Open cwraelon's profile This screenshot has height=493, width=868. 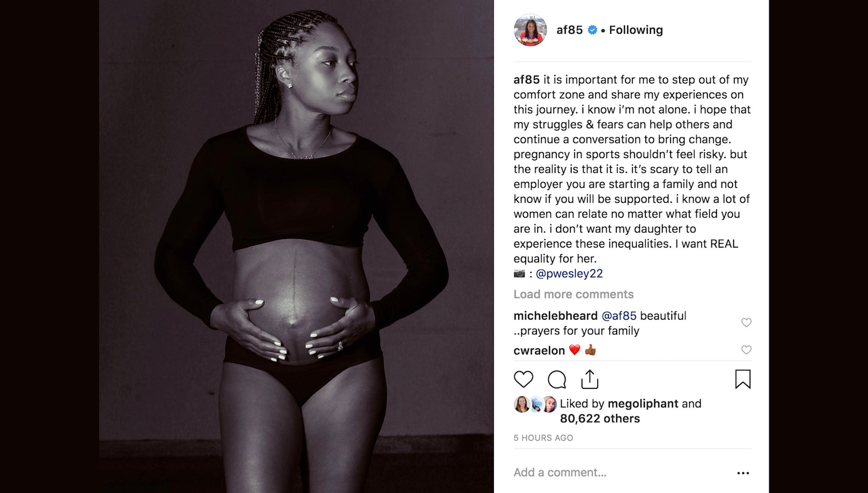pyautogui.click(x=539, y=351)
